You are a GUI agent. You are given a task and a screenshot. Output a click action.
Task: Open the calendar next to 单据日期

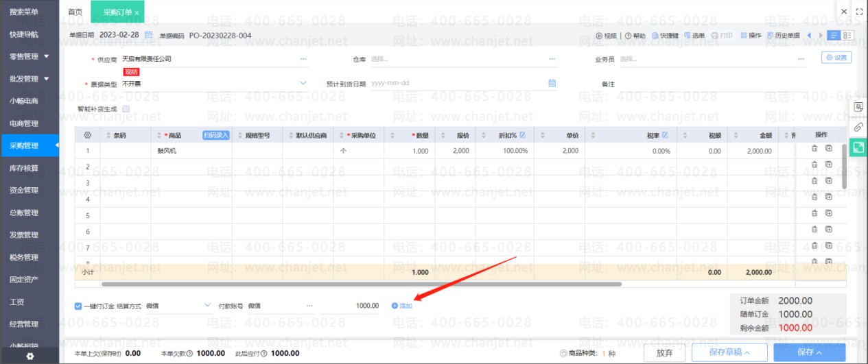pos(148,34)
